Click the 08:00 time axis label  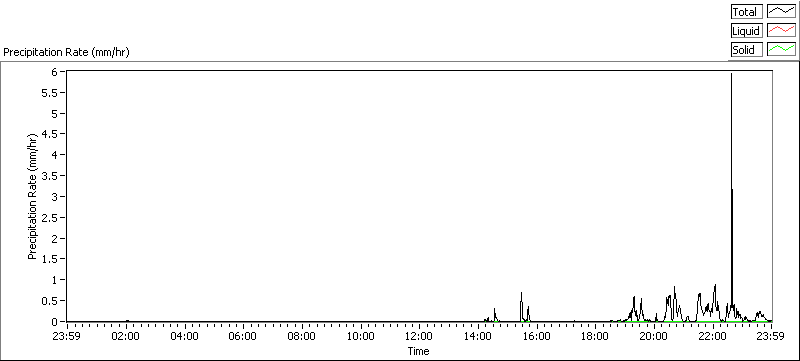tap(302, 336)
